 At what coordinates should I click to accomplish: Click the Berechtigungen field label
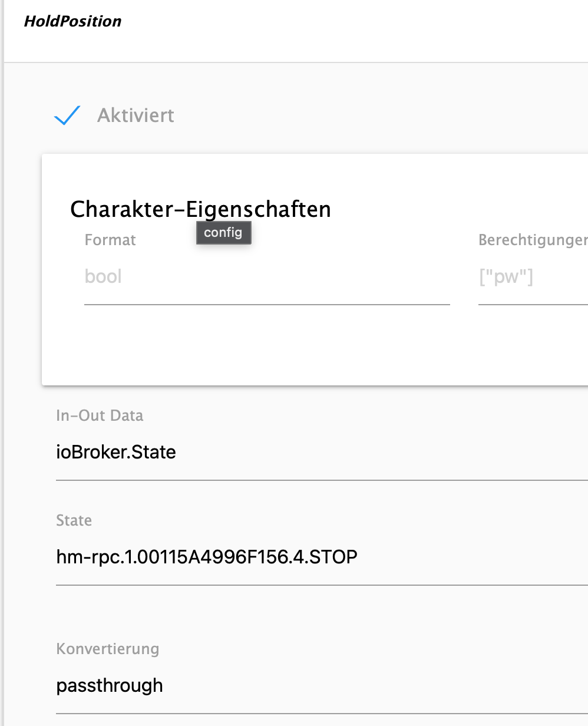pyautogui.click(x=533, y=240)
